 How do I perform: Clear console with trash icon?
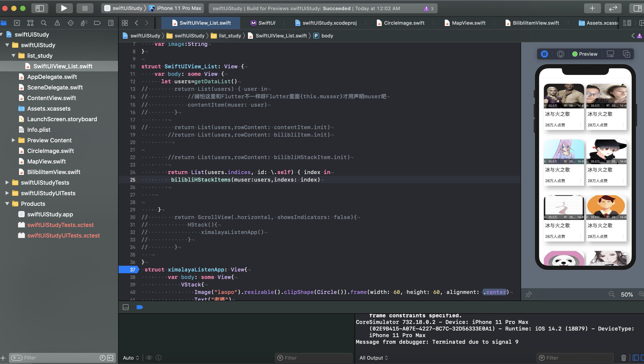(x=624, y=358)
